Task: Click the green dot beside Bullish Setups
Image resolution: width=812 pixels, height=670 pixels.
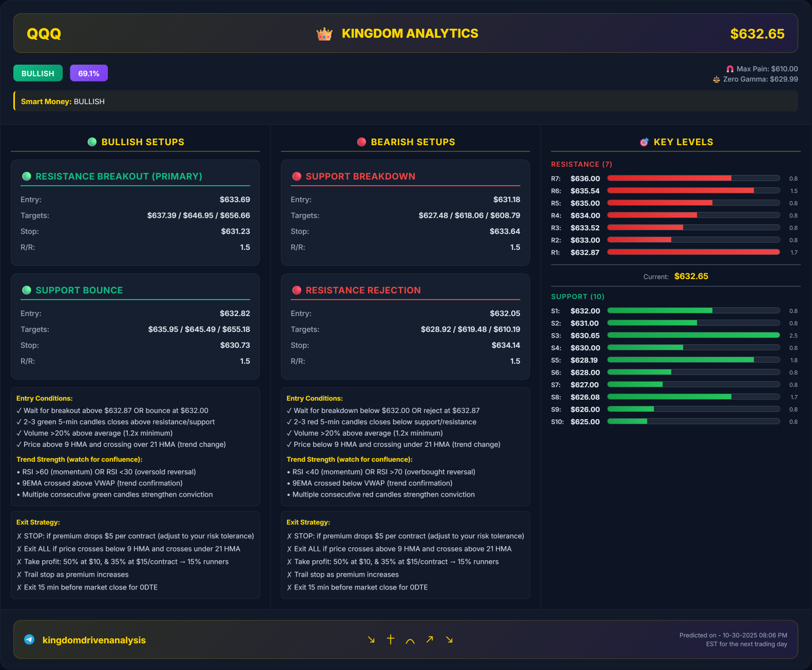Action: (92, 142)
